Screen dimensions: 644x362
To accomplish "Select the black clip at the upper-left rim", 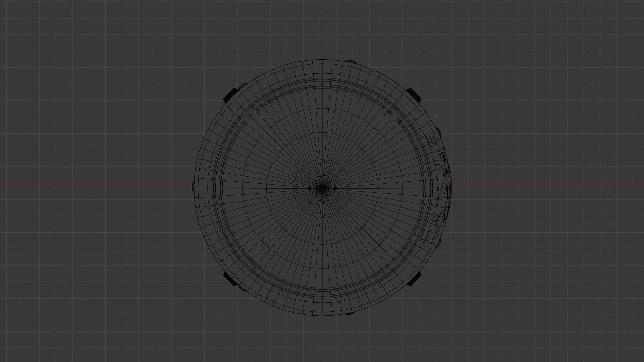I will [231, 96].
